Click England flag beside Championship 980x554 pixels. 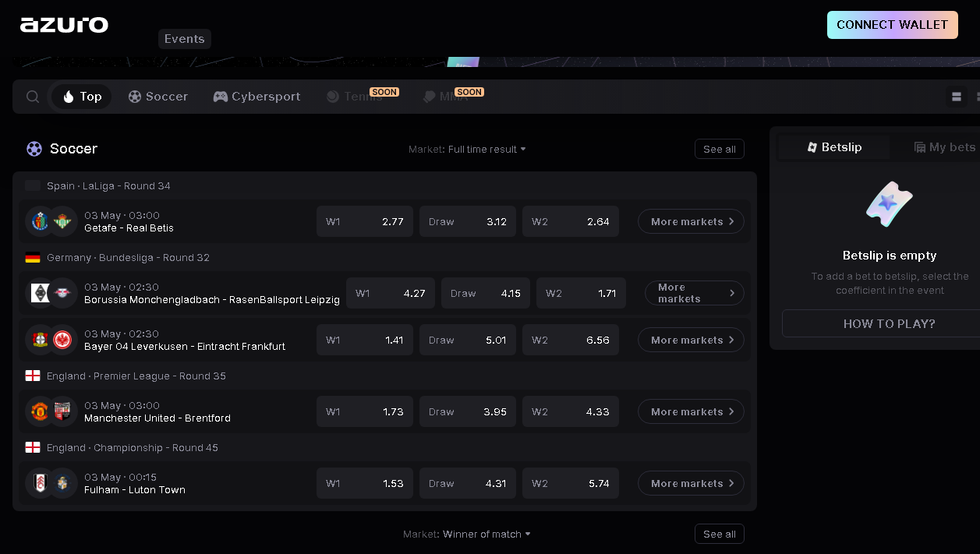pos(33,447)
